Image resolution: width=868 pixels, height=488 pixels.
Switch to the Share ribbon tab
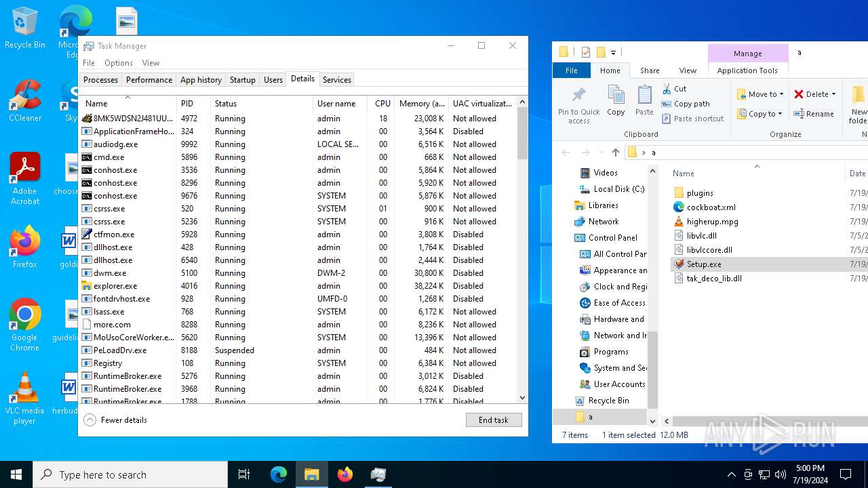(650, 70)
